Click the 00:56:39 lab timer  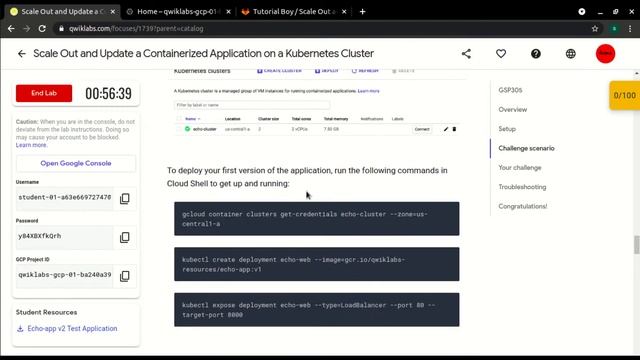tap(108, 93)
